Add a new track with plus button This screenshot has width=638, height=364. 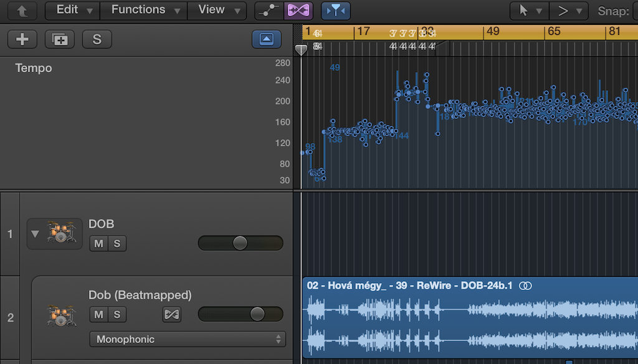pyautogui.click(x=22, y=39)
